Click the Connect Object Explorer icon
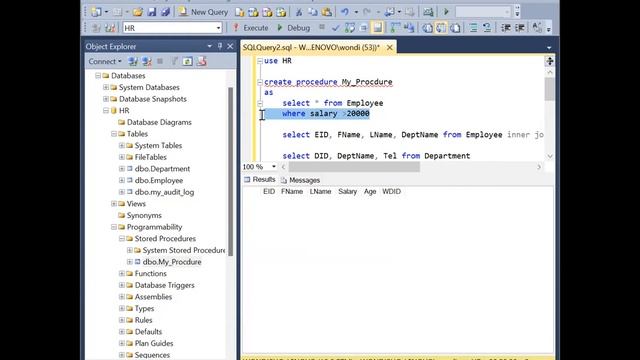Screen dimensions: 640x360 point(133,61)
